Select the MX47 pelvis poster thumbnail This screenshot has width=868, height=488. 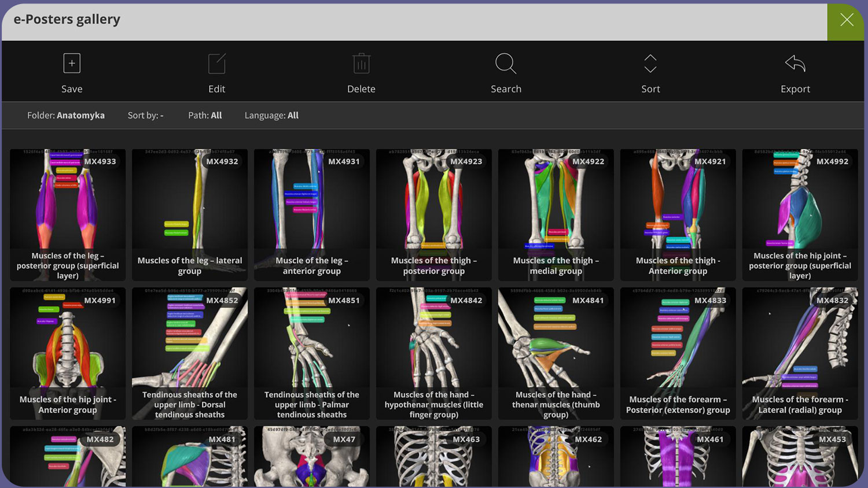click(312, 456)
